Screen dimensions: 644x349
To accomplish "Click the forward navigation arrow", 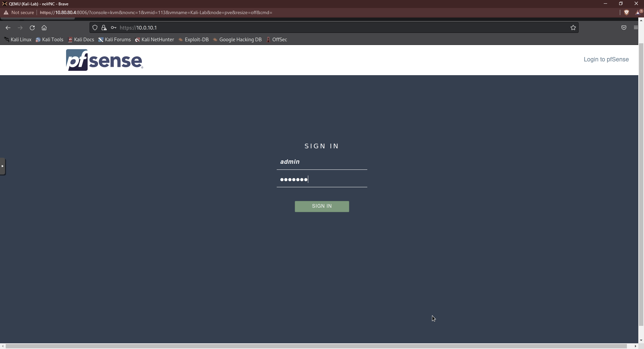I will 20,28.
